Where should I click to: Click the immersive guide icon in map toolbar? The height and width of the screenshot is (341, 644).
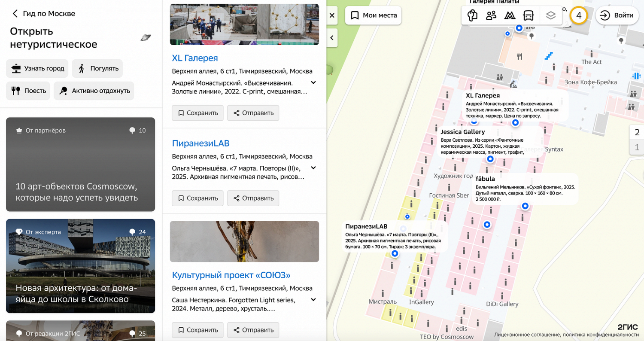pos(472,15)
